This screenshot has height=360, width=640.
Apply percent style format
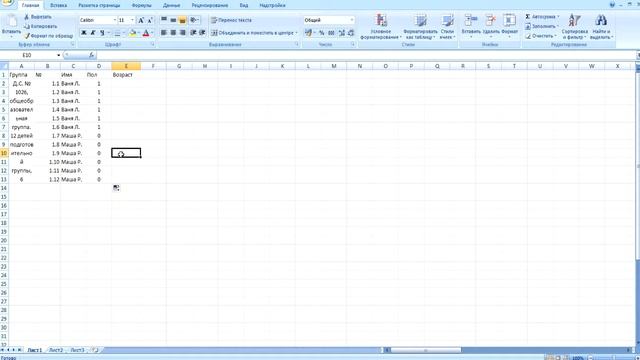[x=322, y=33]
